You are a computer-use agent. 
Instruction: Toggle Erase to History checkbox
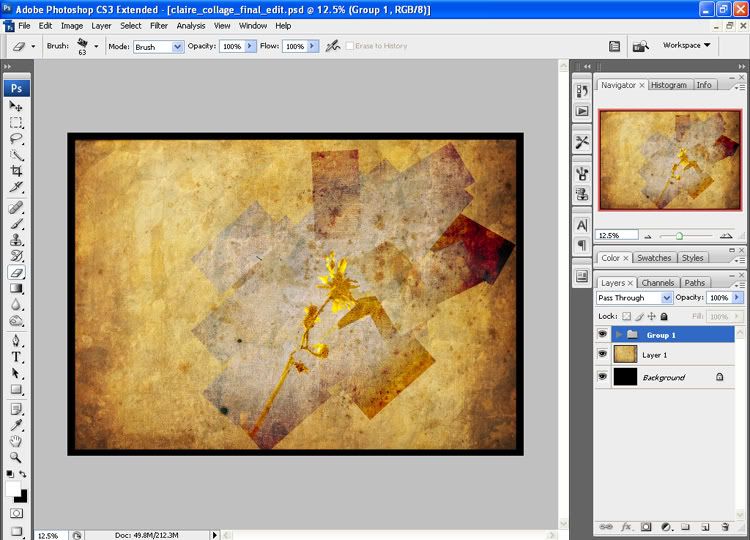click(350, 46)
